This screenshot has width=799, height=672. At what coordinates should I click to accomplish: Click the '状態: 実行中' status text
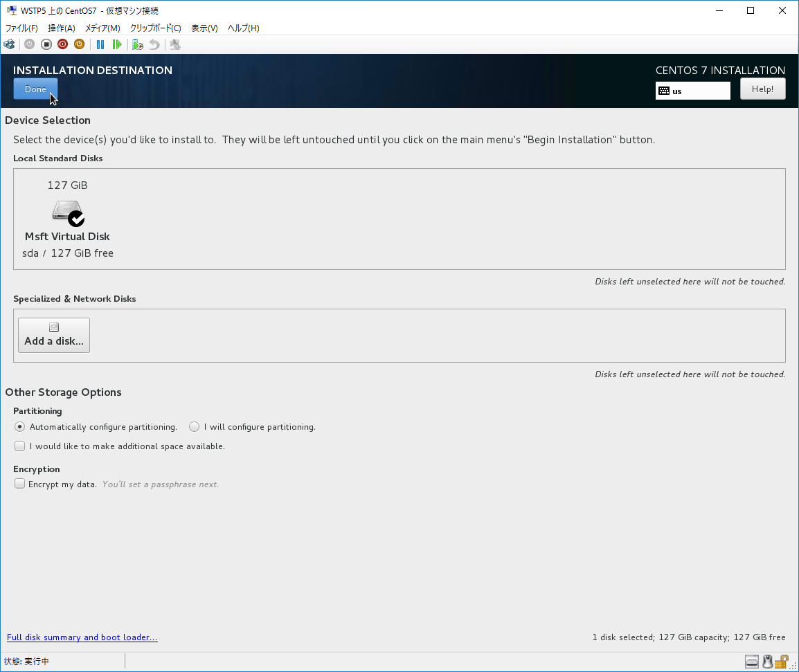26,662
